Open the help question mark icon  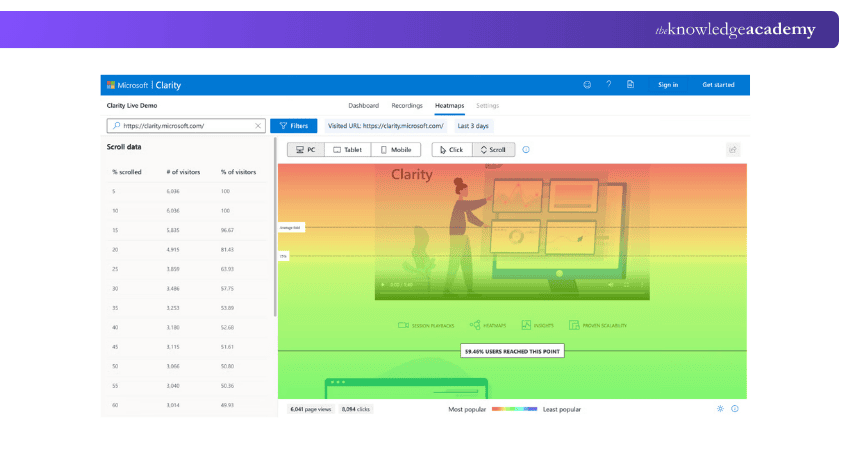(609, 85)
